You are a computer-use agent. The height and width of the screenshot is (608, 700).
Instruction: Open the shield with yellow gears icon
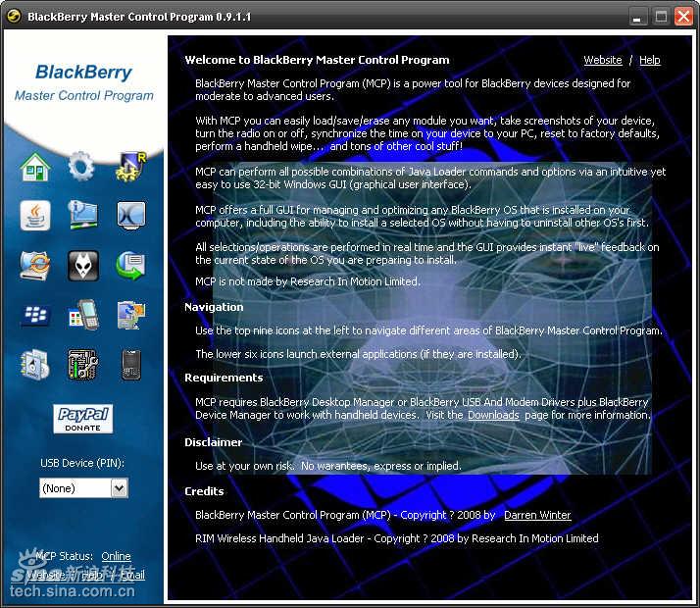130,167
